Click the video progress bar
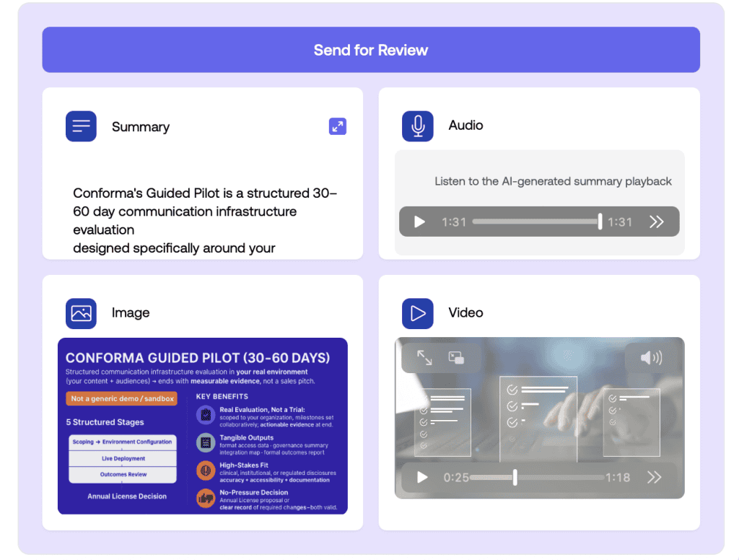 [x=538, y=478]
